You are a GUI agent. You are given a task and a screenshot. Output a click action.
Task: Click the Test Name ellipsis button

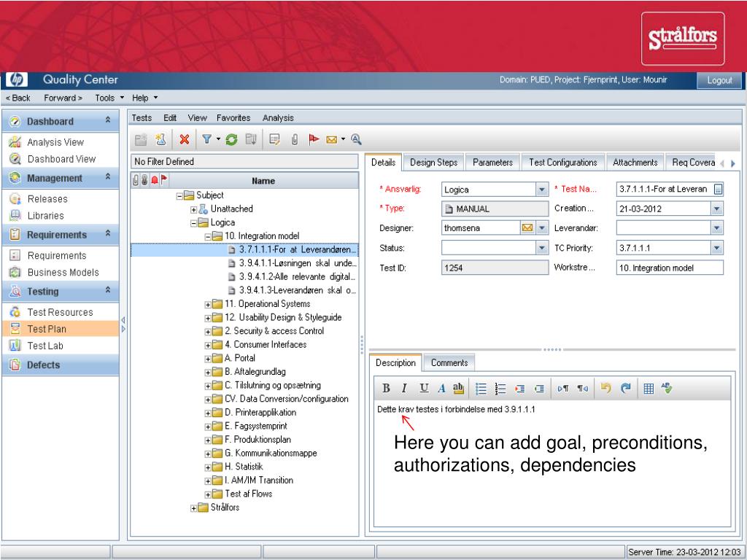coord(718,190)
